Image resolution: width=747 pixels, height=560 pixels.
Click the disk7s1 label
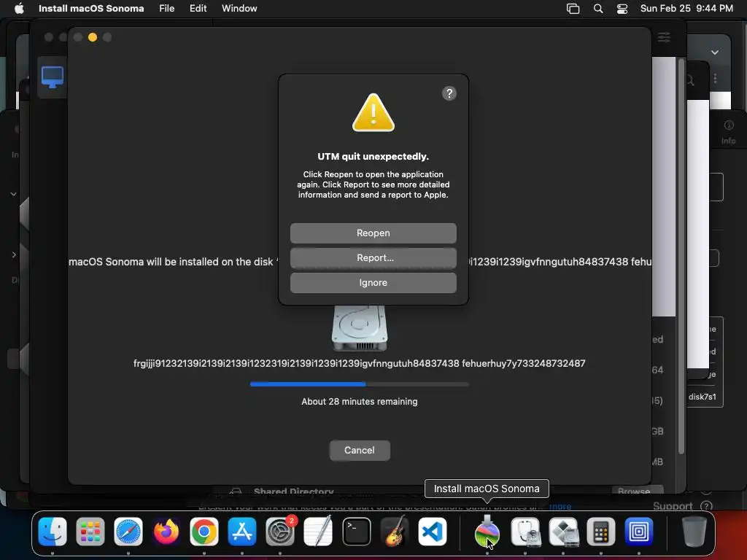pyautogui.click(x=703, y=397)
